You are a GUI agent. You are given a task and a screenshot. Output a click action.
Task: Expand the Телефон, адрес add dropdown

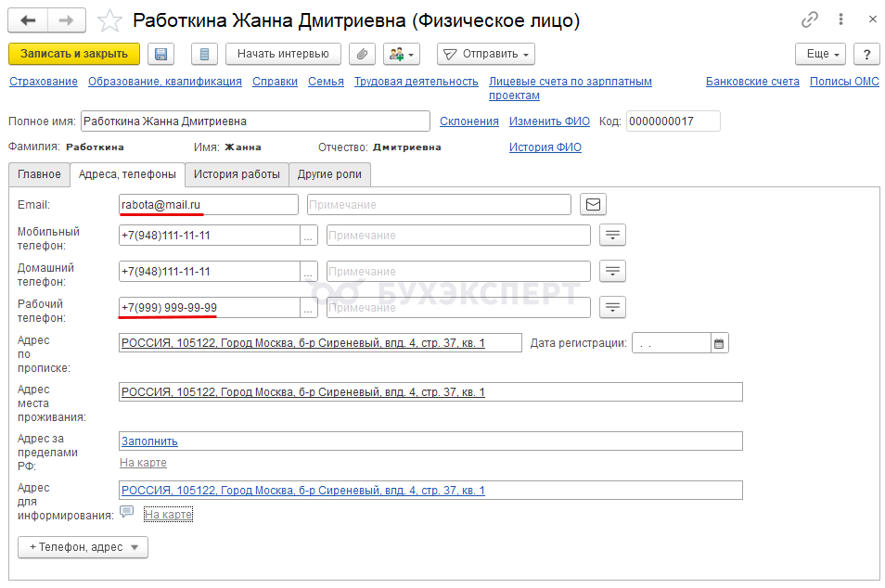click(x=83, y=547)
